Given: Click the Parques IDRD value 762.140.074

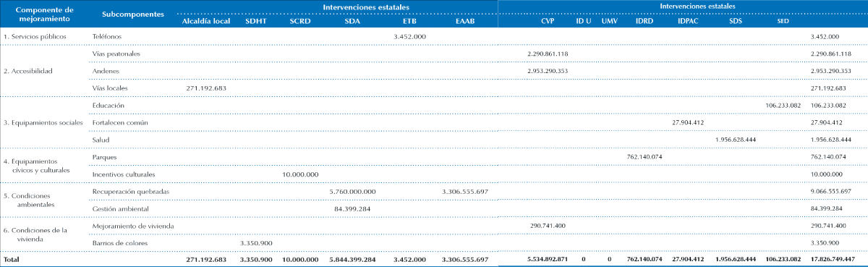Looking at the screenshot, I should pos(644,157).
